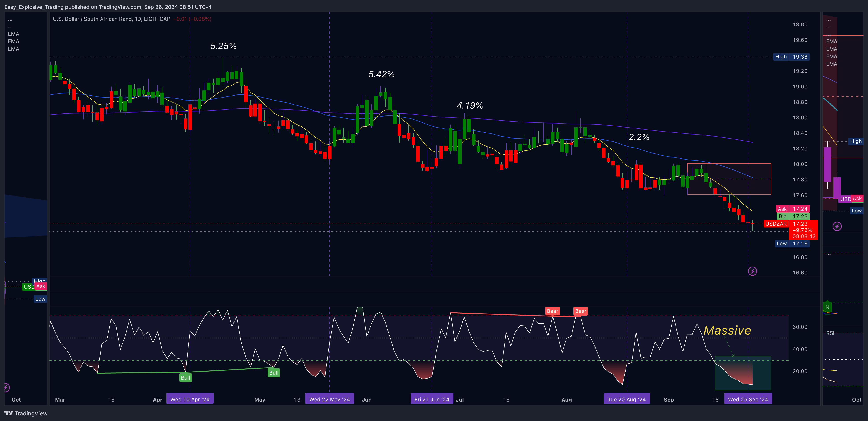Click the 2.2% annotation text
The image size is (868, 421).
coord(639,137)
